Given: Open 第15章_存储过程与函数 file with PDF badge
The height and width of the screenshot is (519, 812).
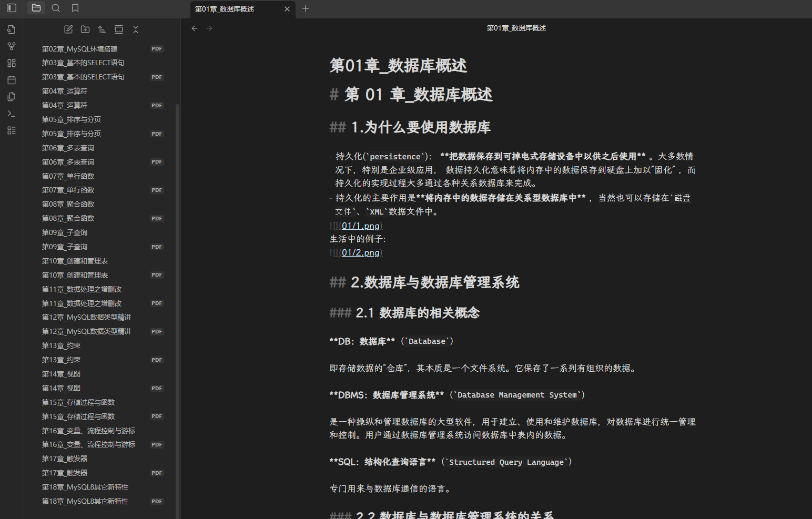Looking at the screenshot, I should (x=103, y=416).
